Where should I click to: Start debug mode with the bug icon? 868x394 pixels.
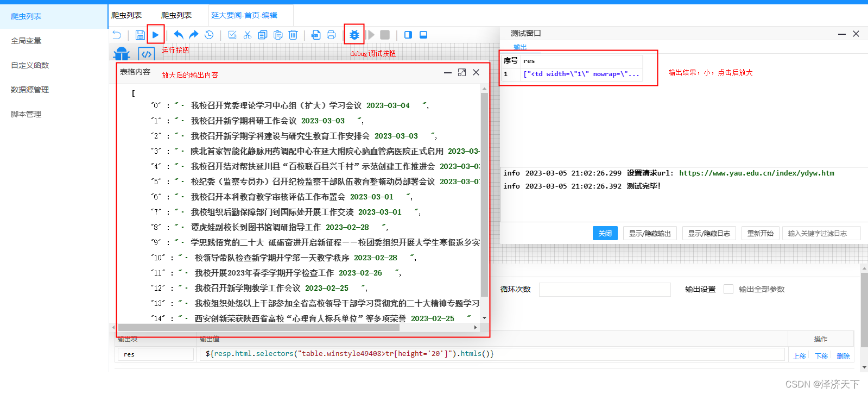pos(354,35)
